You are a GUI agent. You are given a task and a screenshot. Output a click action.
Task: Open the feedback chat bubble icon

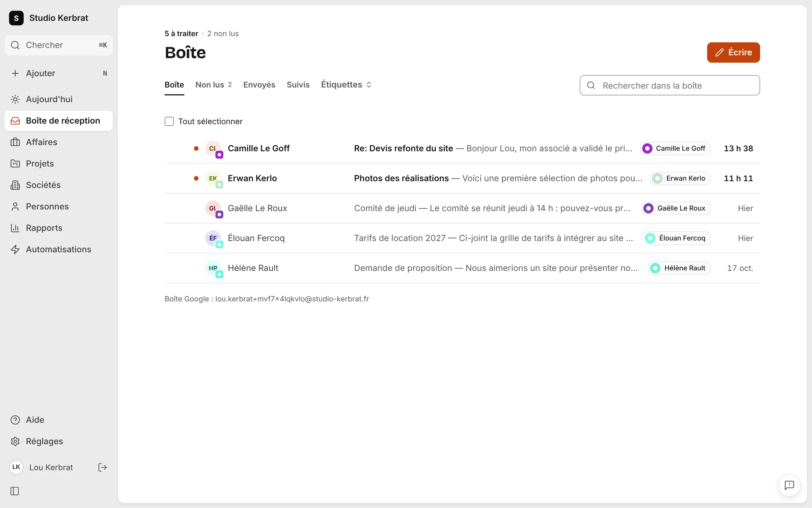pyautogui.click(x=789, y=485)
